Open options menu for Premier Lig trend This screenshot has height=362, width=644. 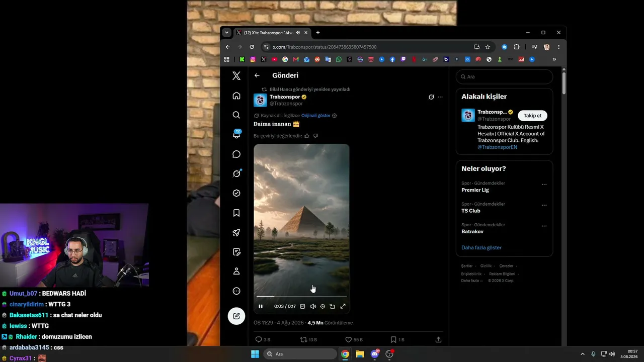pos(544,185)
